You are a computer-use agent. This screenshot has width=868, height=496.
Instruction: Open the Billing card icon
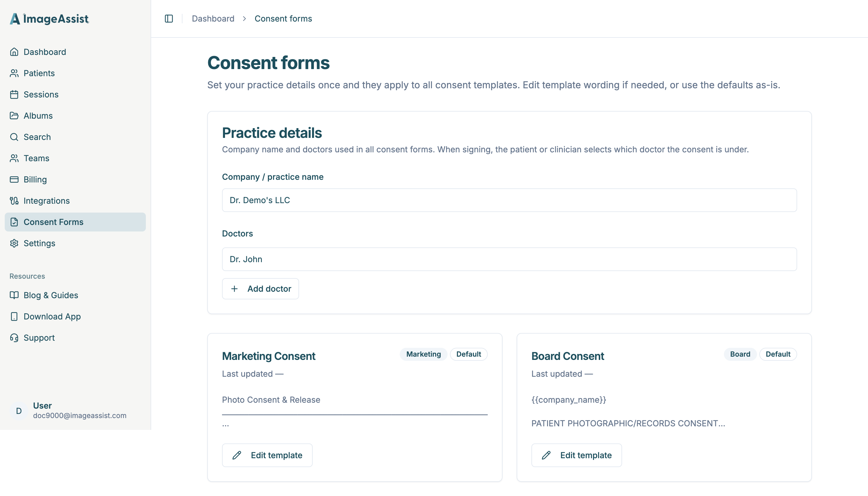tap(14, 180)
